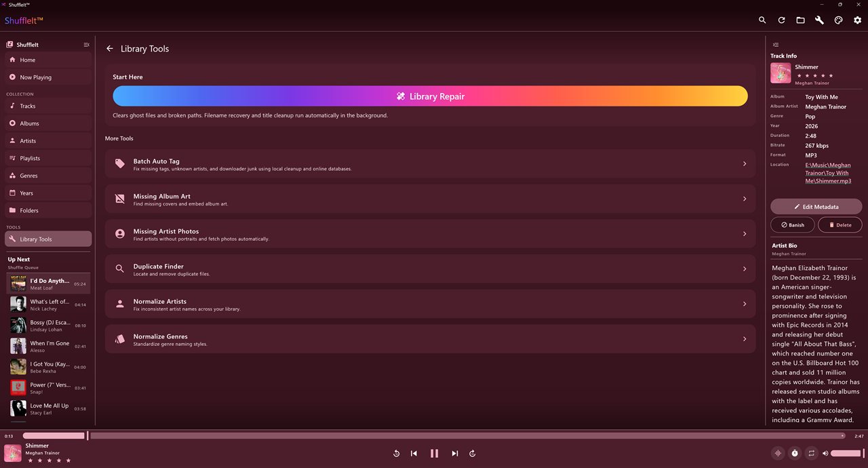Open Genres in sidebar

point(48,176)
